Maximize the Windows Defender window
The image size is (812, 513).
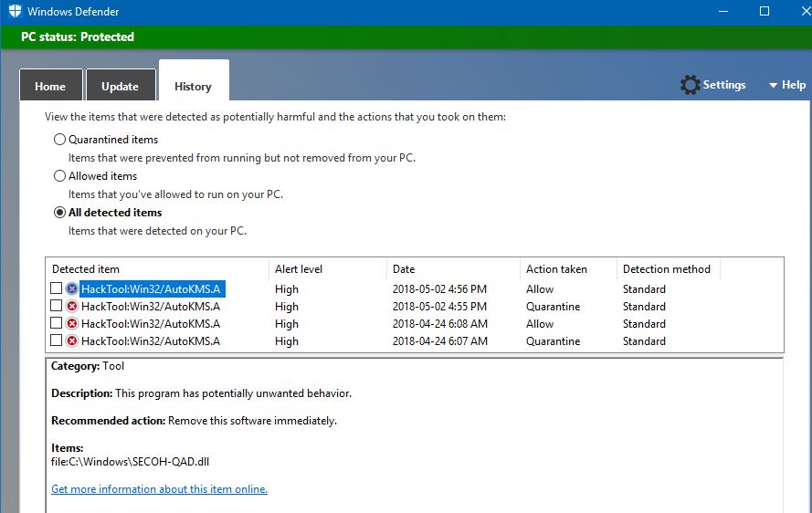pyautogui.click(x=765, y=11)
